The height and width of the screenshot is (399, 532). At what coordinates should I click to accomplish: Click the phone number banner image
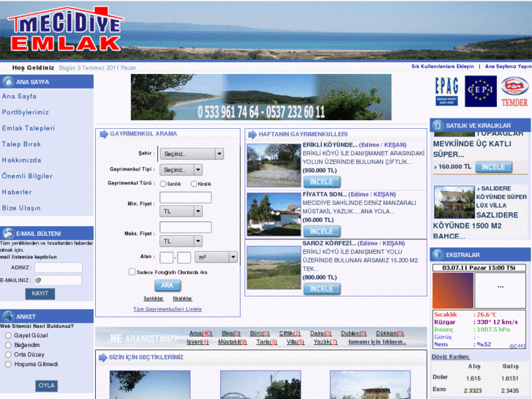click(261, 97)
